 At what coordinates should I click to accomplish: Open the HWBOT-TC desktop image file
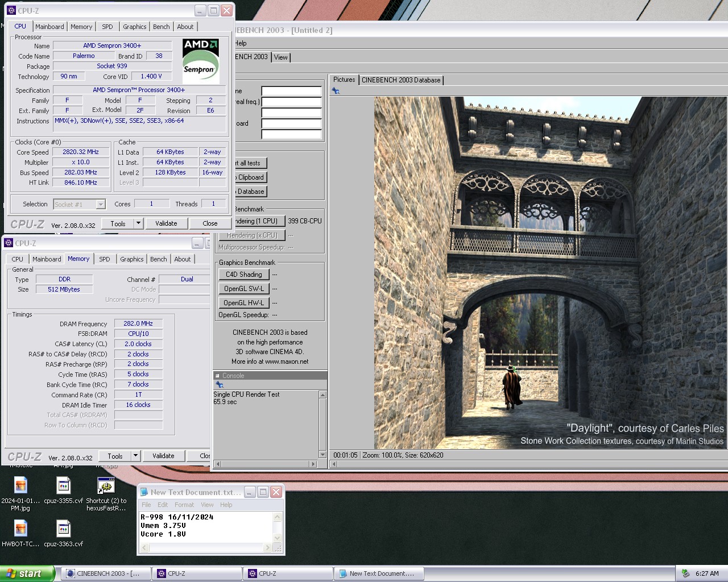(x=20, y=533)
